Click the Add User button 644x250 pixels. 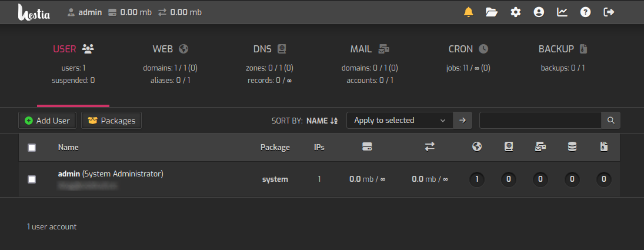[x=47, y=121]
